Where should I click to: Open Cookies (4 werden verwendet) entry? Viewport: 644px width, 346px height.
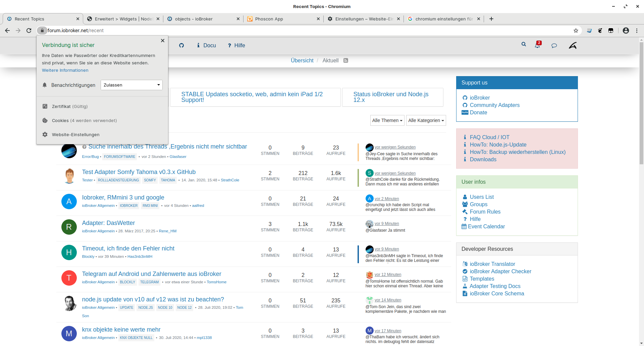click(102, 120)
